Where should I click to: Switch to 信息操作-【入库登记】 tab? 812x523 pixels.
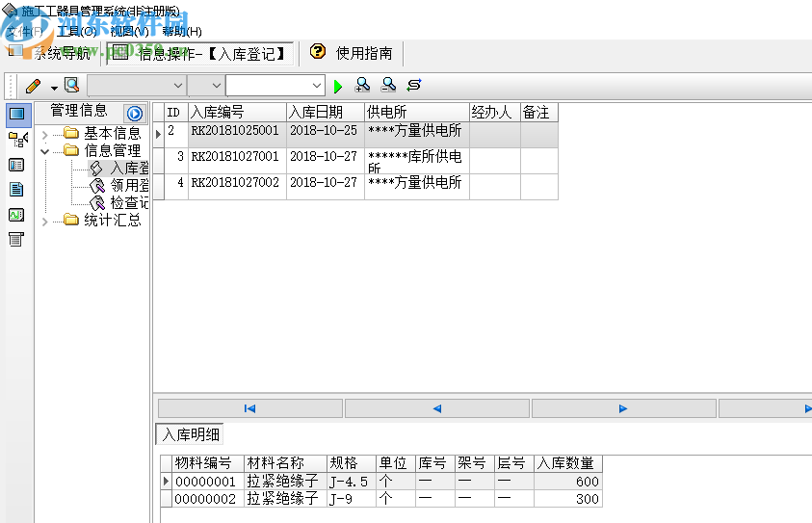(x=200, y=53)
